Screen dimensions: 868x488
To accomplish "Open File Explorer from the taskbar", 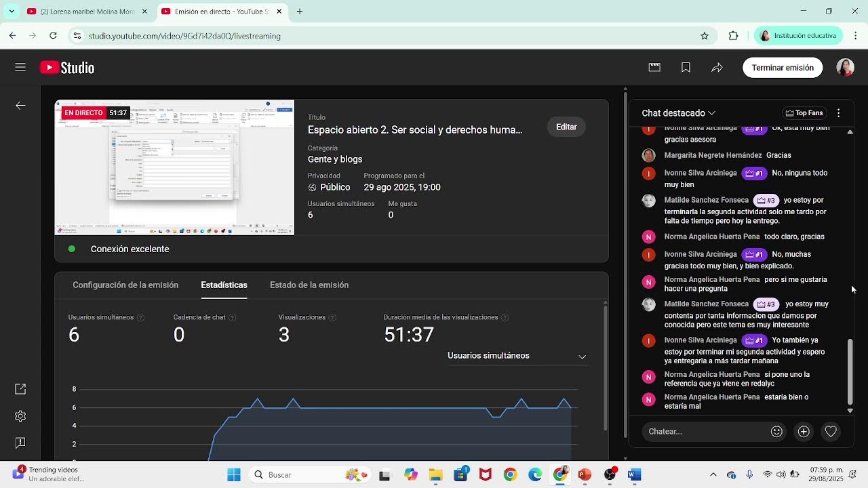I will (x=435, y=474).
